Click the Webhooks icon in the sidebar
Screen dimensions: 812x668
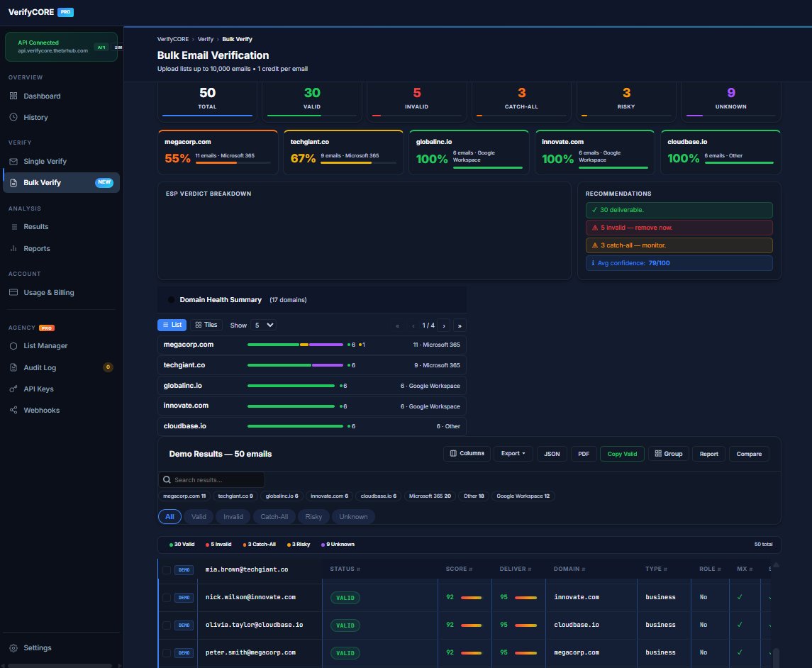(13, 411)
